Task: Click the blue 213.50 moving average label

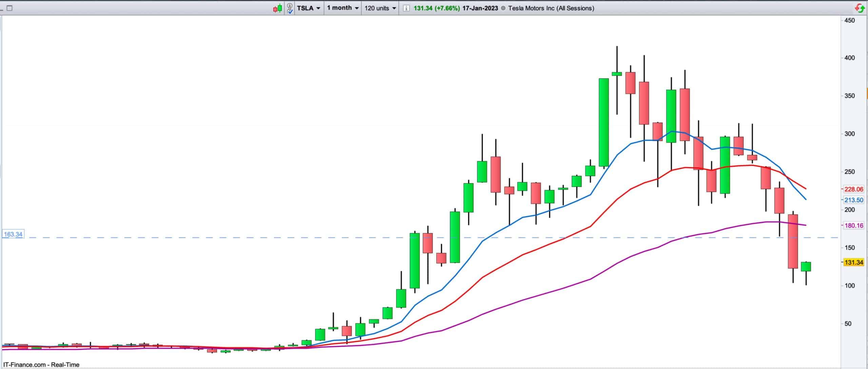Action: 853,200
